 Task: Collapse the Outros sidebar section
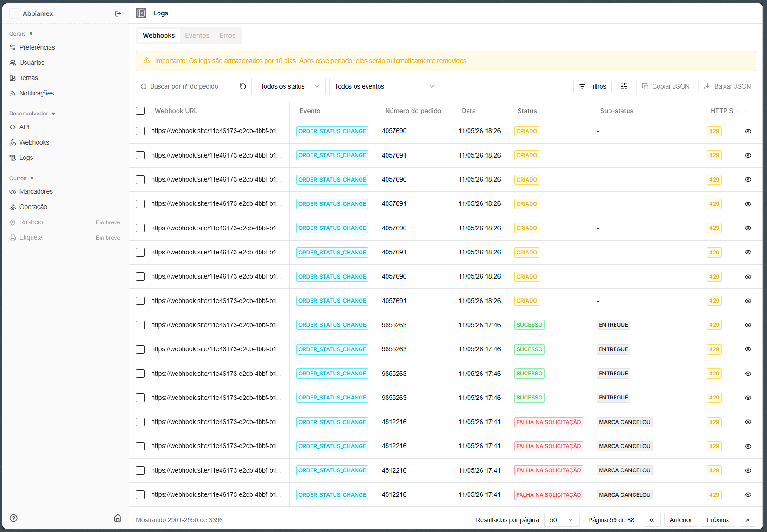point(21,178)
